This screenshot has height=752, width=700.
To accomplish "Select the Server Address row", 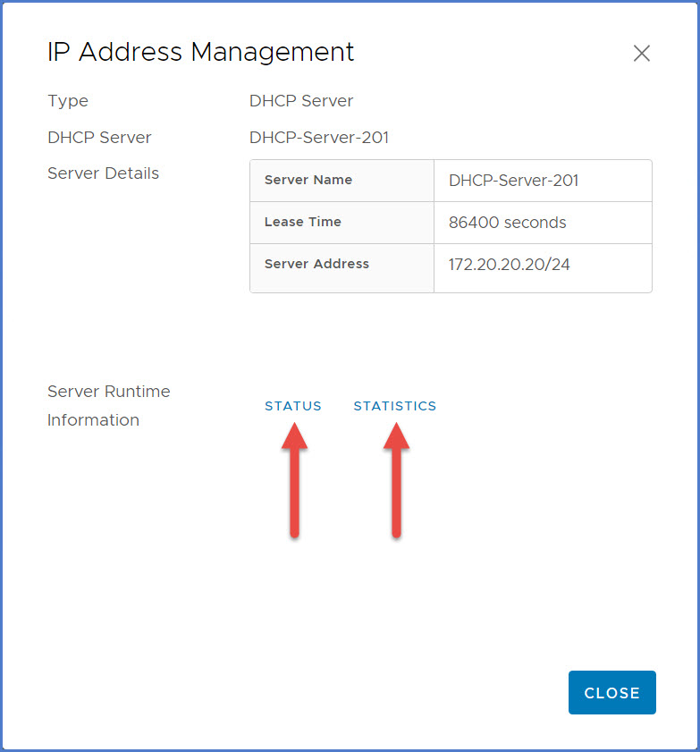I will click(x=342, y=264).
